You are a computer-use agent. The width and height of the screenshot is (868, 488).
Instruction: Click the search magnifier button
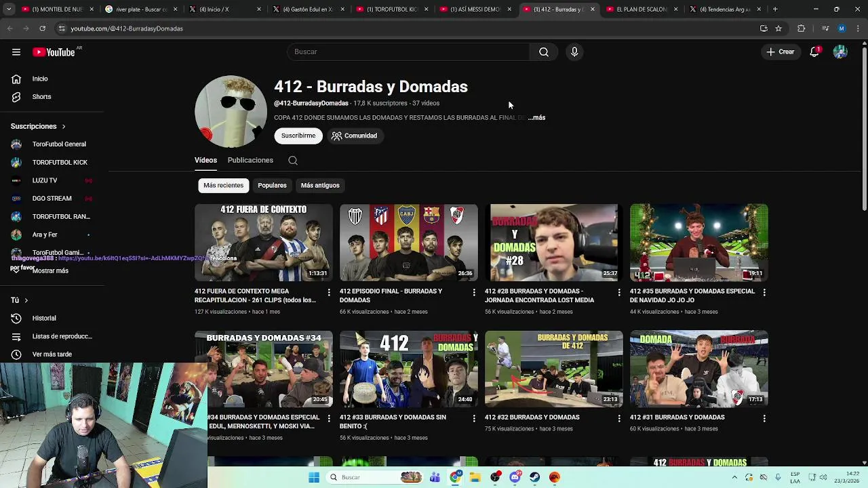[x=544, y=52]
